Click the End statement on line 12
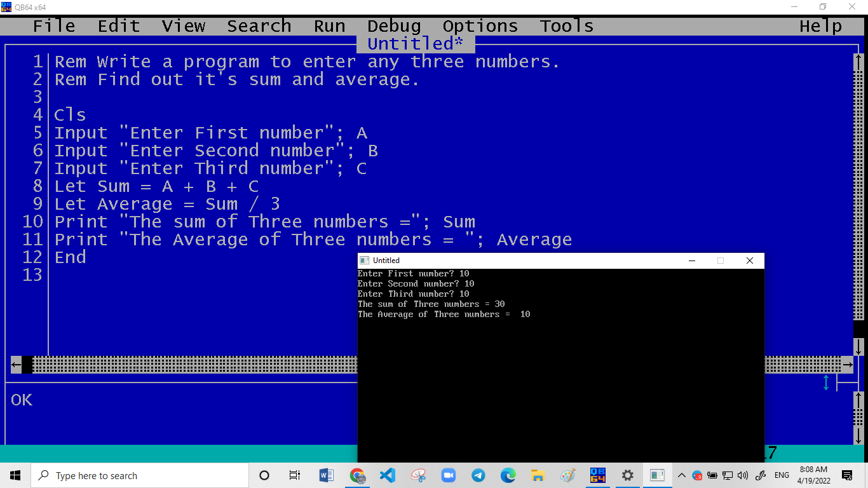The height and width of the screenshot is (488, 868). (x=70, y=257)
